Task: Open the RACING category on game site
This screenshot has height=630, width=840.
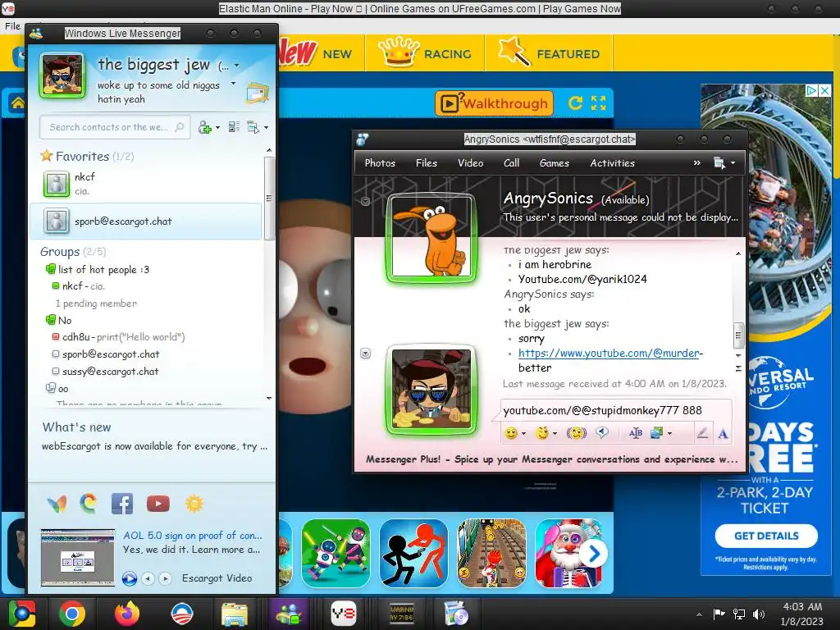Action: pyautogui.click(x=426, y=53)
